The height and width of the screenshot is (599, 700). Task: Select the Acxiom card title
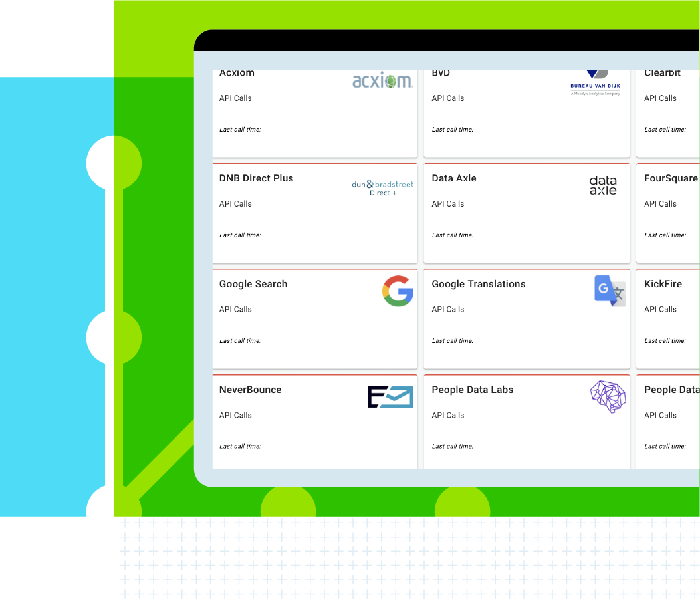tap(237, 73)
